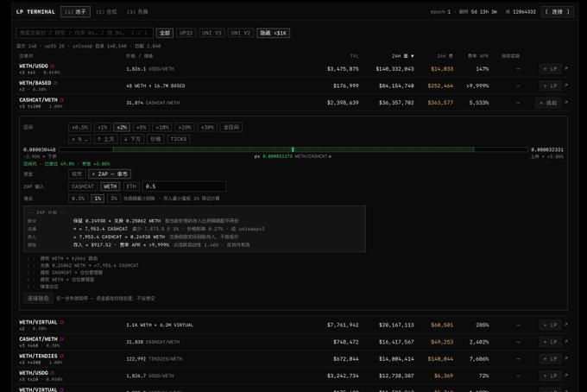Image resolution: width=587 pixels, height=392 pixels.
Task: Flip the WETH/CASHCAT price direction icon
Action: [330, 156]
